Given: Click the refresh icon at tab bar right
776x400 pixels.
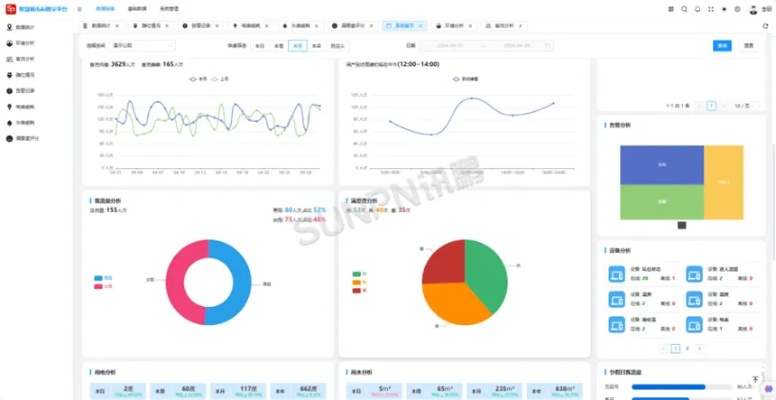Looking at the screenshot, I should pos(764,24).
